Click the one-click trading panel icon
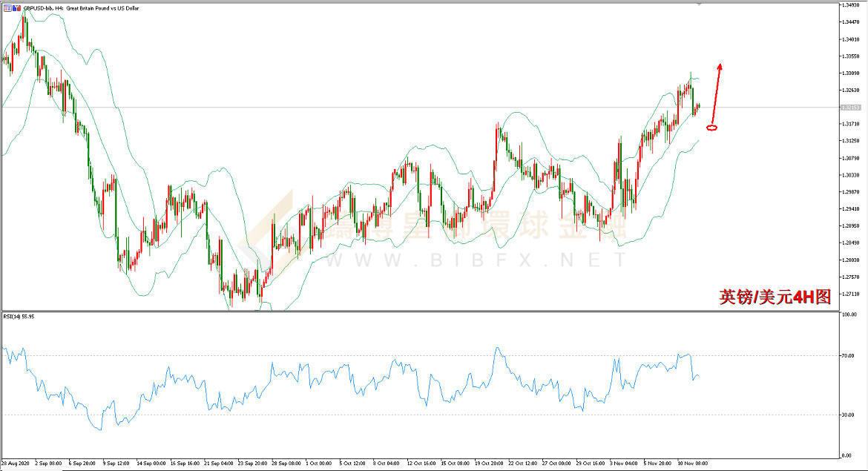 tap(7, 8)
